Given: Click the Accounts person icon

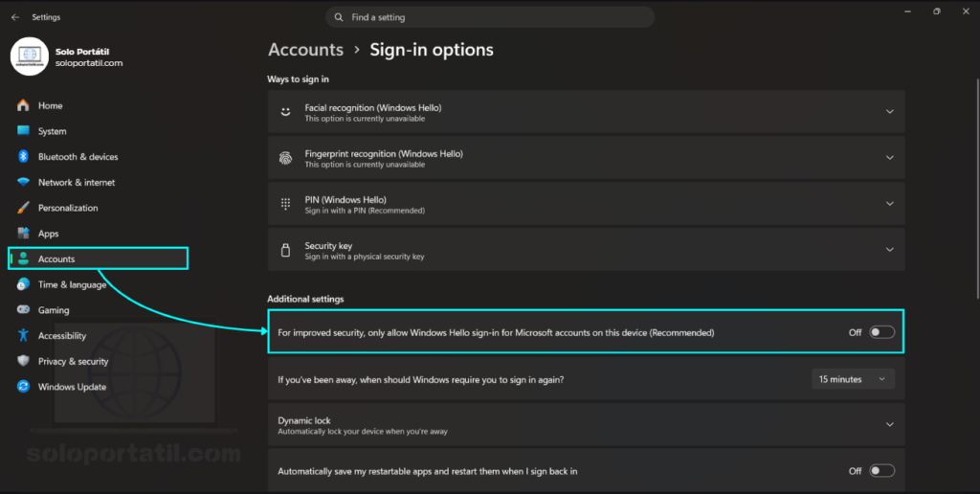Looking at the screenshot, I should [x=23, y=258].
